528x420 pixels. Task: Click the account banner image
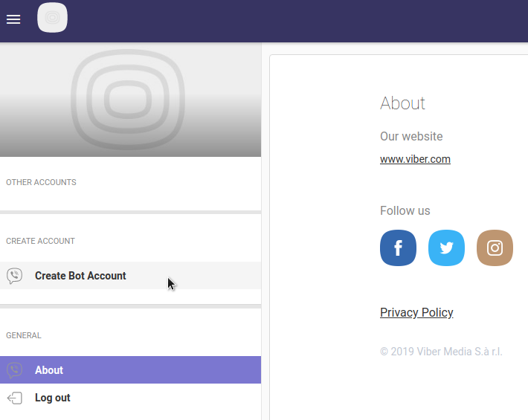130,100
